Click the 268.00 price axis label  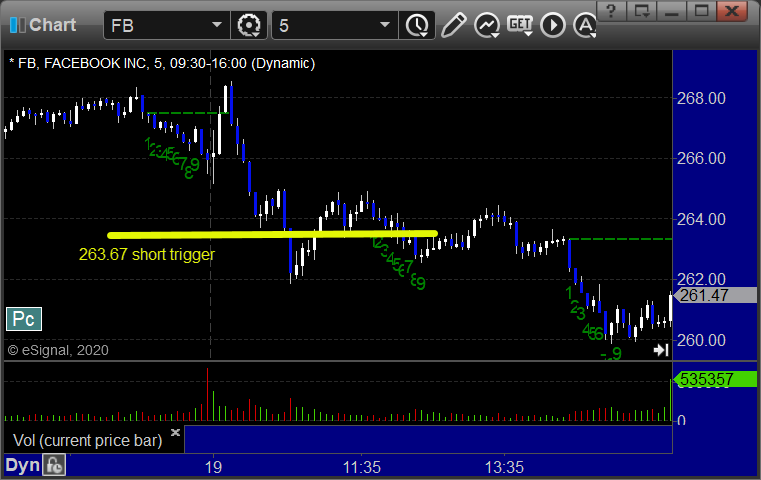701,99
